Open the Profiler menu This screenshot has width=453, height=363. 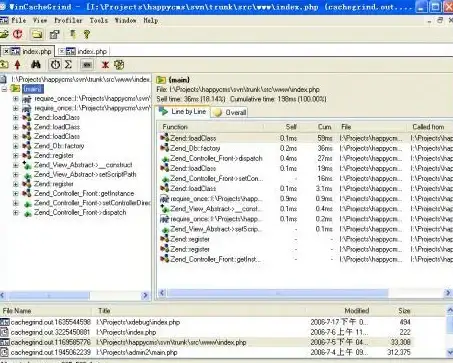pyautogui.click(x=68, y=21)
